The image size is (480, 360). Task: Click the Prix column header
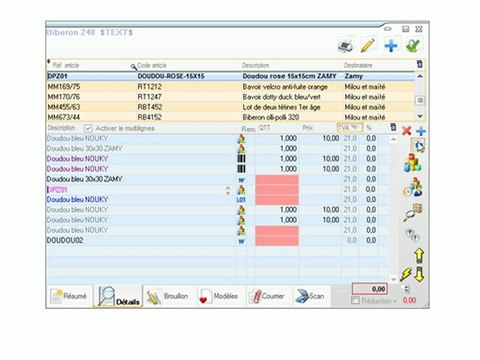tap(308, 128)
